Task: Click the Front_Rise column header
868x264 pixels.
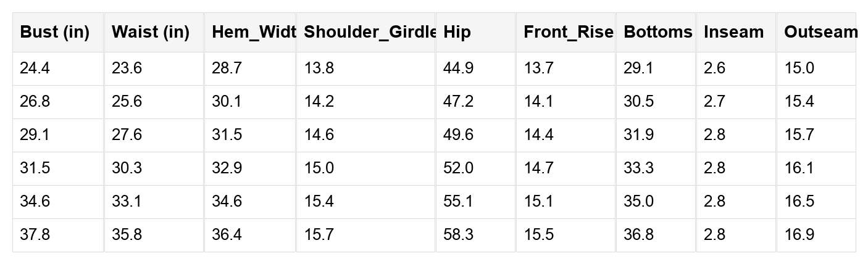Action: tap(565, 32)
